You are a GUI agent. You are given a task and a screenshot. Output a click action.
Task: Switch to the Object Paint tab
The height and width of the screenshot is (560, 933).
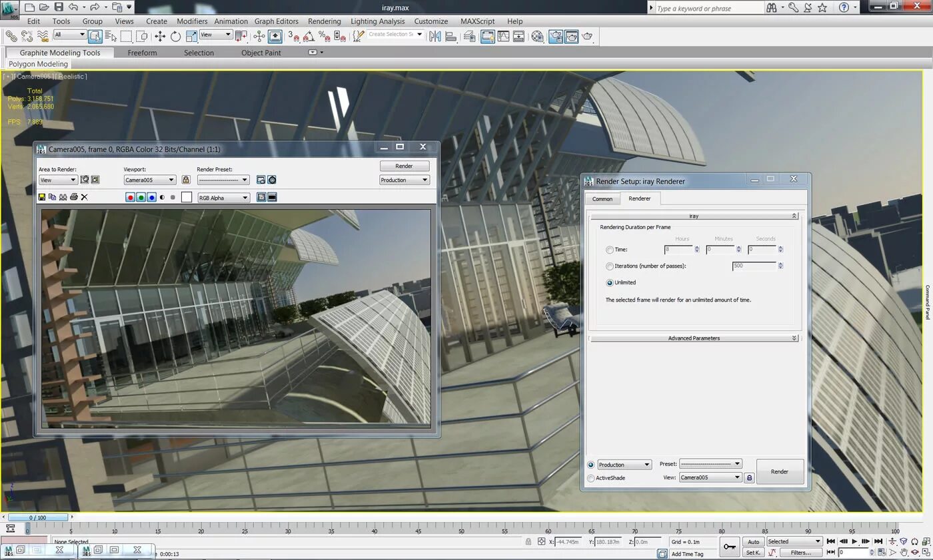tap(261, 53)
